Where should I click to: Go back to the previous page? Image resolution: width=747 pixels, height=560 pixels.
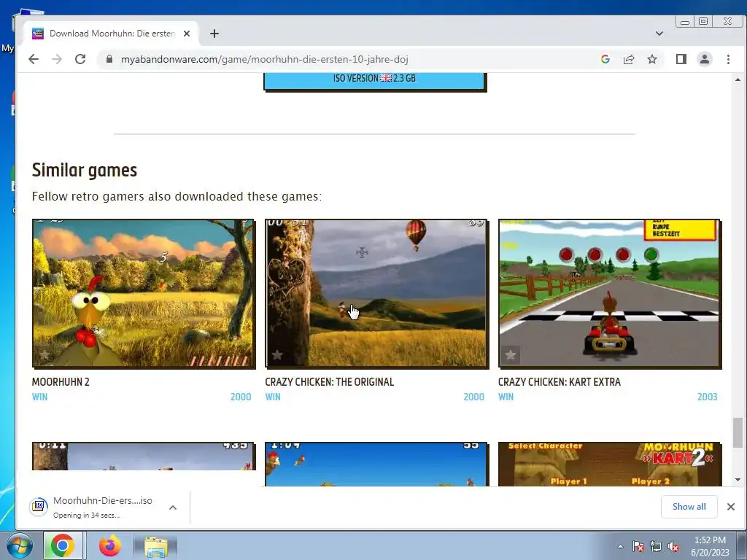tap(34, 59)
